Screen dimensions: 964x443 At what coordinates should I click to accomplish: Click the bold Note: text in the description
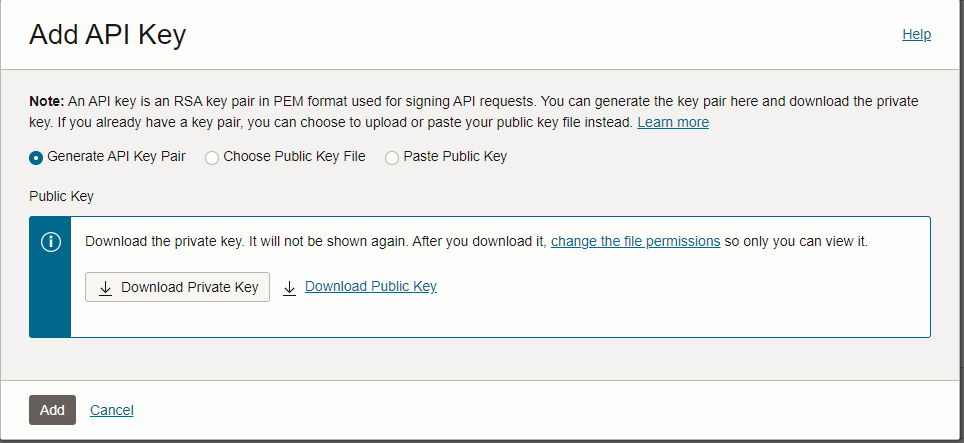coord(46,101)
